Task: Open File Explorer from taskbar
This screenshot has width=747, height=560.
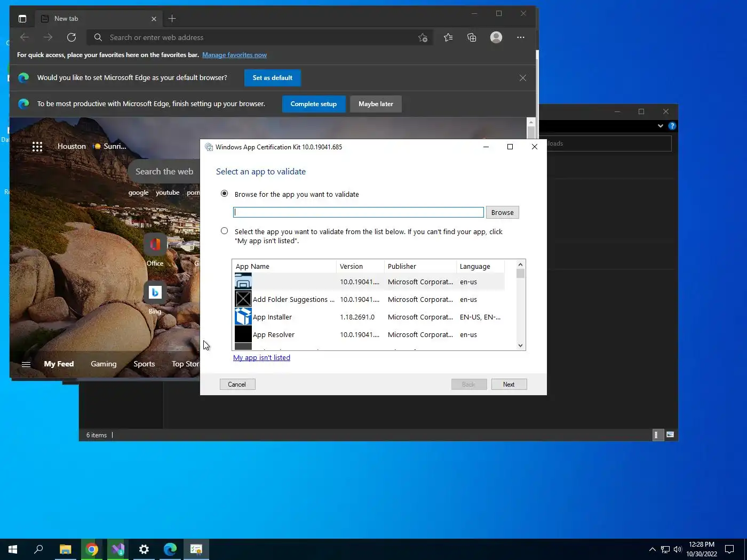Action: coord(65,549)
